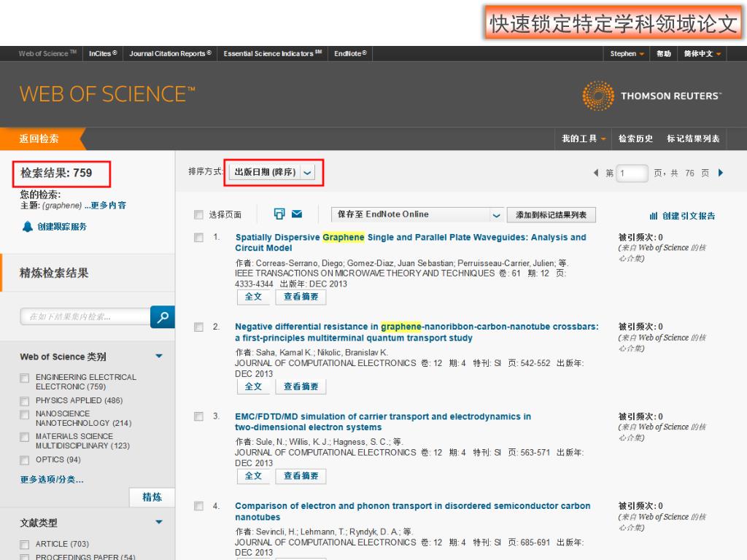Collapse document type section
This screenshot has height=560, width=747.
pyautogui.click(x=159, y=522)
